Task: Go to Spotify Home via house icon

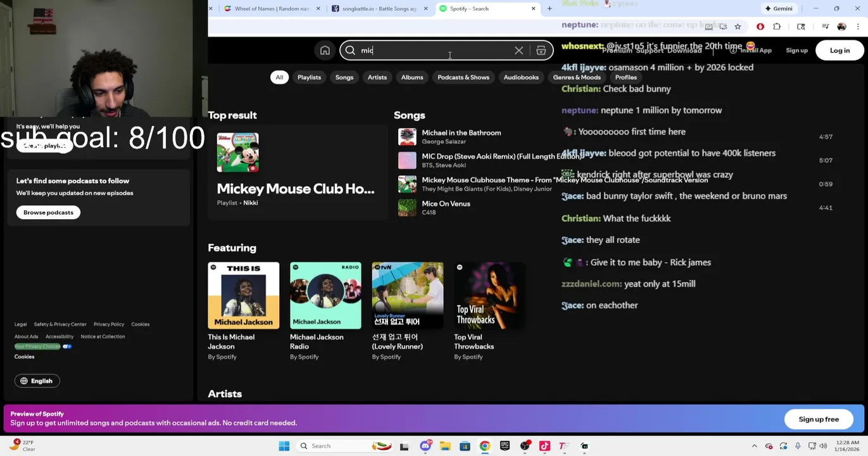Action: (325, 51)
